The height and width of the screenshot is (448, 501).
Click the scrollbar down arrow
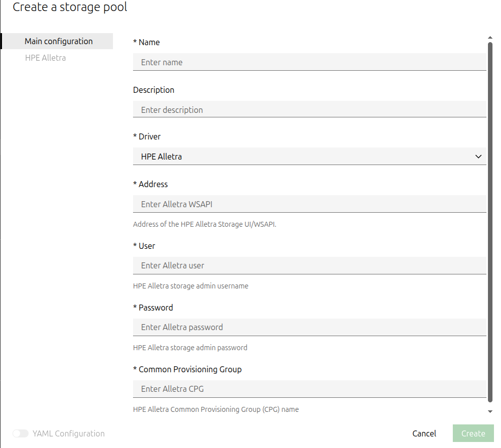tap(490, 411)
